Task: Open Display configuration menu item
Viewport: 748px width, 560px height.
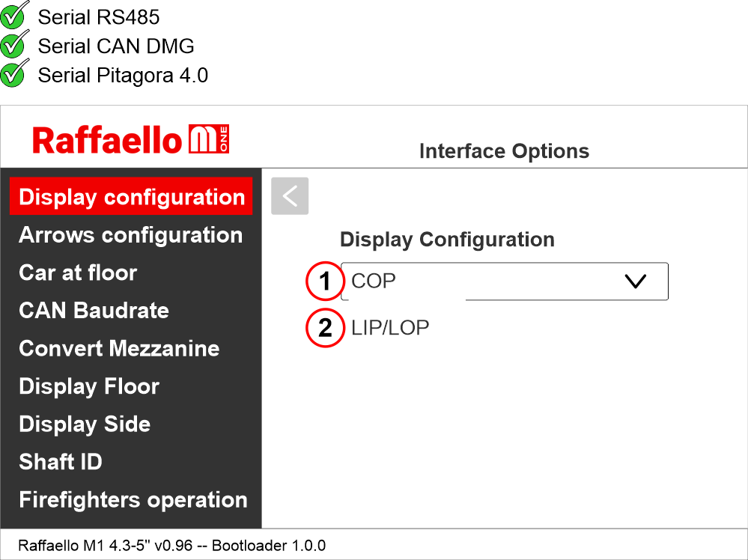Action: pyautogui.click(x=132, y=197)
